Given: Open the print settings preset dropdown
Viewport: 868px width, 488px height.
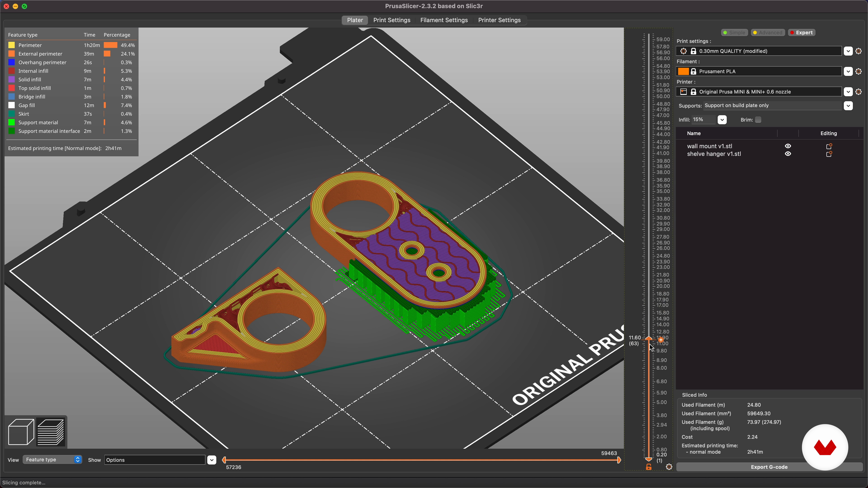Looking at the screenshot, I should pyautogui.click(x=848, y=51).
